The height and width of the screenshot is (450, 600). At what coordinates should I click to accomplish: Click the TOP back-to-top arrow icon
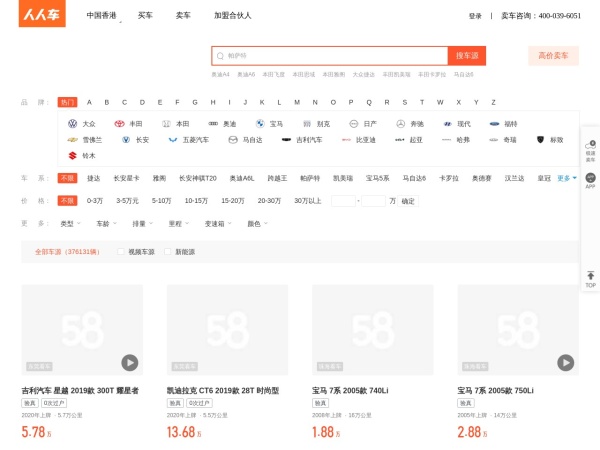coord(590,276)
